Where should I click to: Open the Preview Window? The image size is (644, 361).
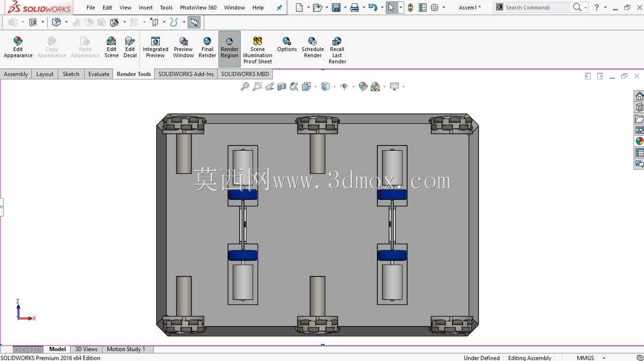point(183,47)
